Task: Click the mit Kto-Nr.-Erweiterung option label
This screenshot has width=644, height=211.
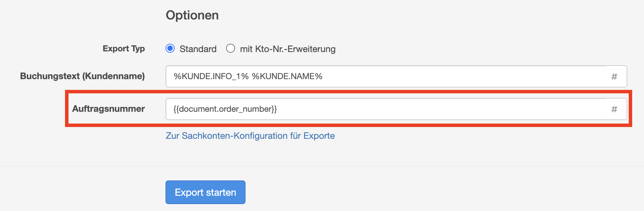Action: pos(288,49)
